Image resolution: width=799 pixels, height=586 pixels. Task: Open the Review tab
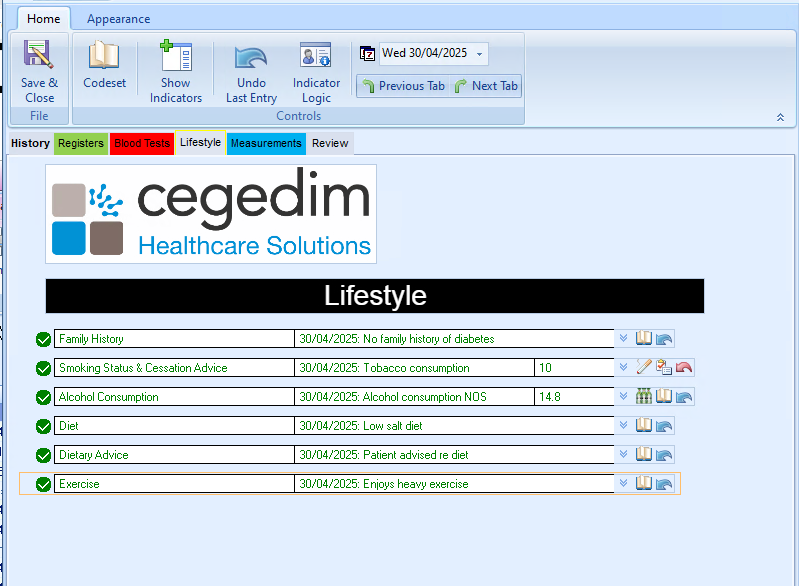330,143
